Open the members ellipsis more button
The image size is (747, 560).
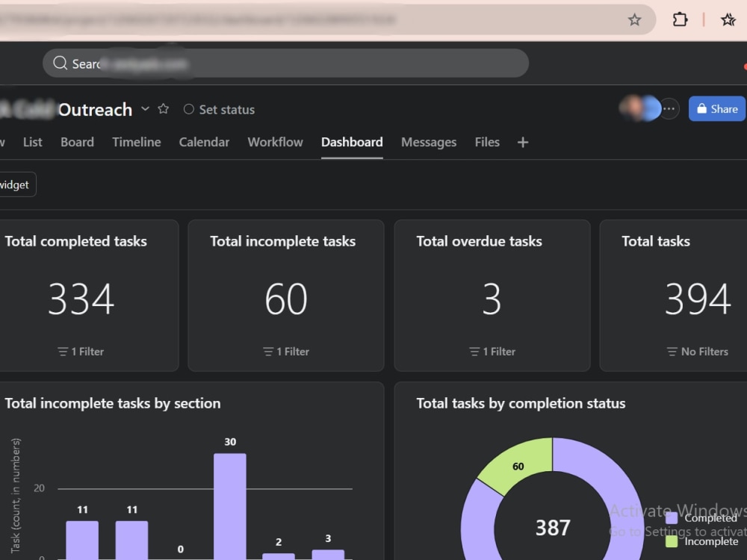(x=669, y=109)
